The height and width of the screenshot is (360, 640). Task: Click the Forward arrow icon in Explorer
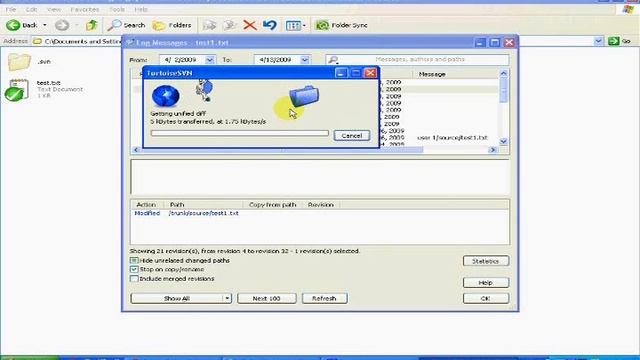(62, 25)
